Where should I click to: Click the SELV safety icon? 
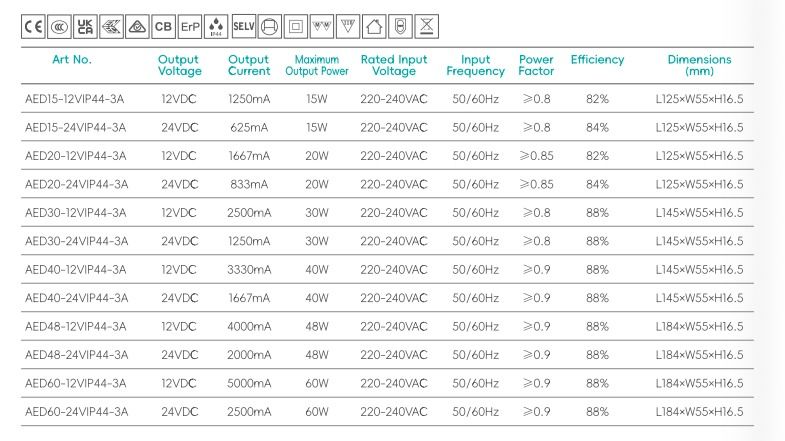point(243,25)
